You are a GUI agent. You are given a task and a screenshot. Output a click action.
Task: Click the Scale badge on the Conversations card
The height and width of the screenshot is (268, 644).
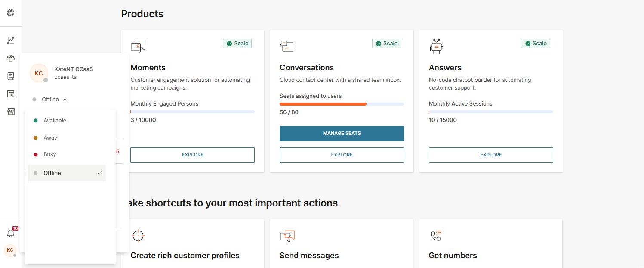386,43
